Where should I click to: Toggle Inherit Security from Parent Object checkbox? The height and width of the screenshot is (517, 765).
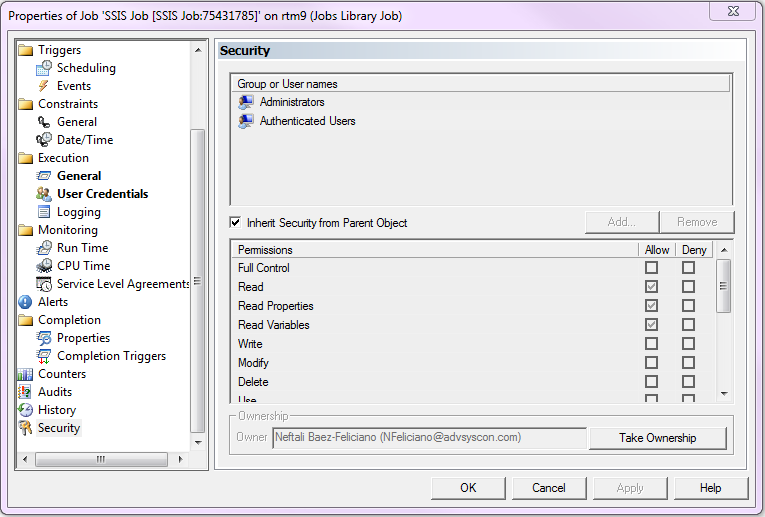click(x=235, y=223)
